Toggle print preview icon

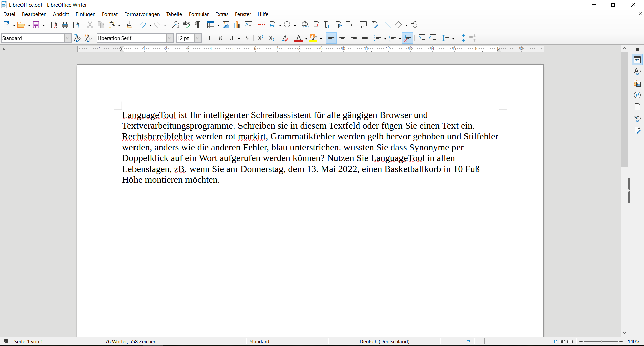[76, 25]
